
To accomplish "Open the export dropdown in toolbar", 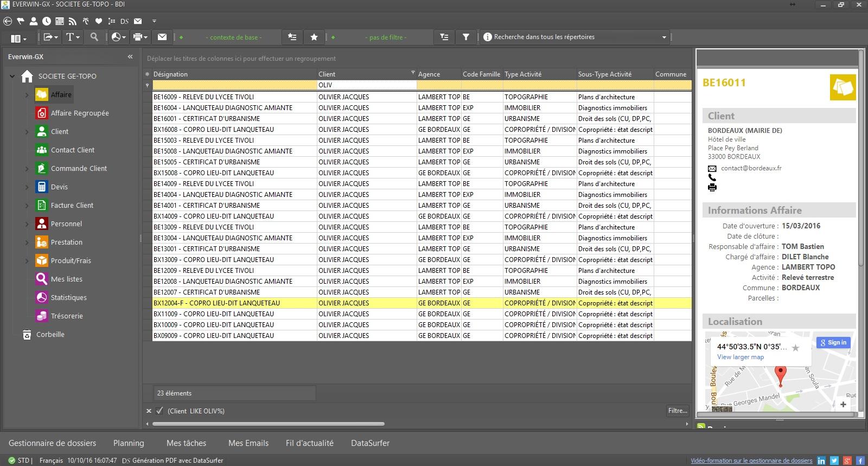I will click(51, 37).
